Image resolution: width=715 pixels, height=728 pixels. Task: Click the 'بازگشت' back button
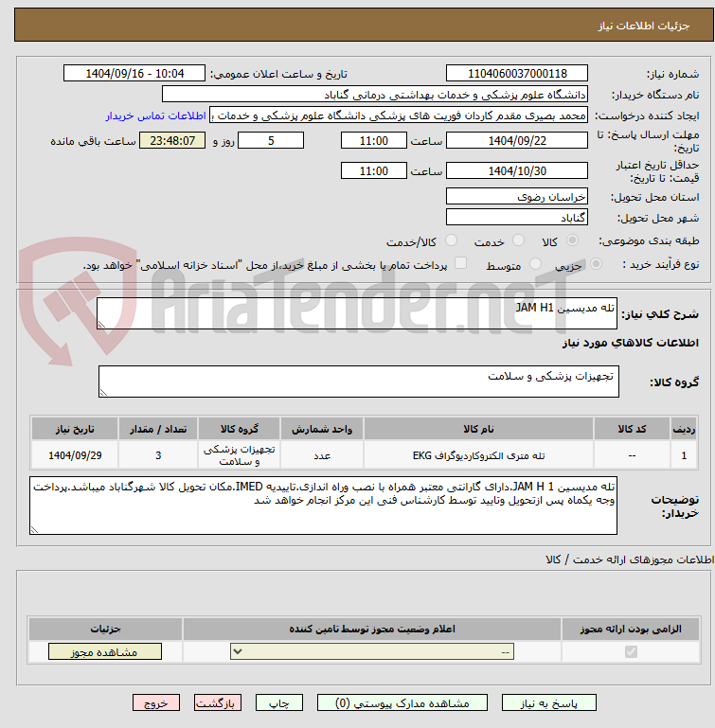(x=218, y=703)
